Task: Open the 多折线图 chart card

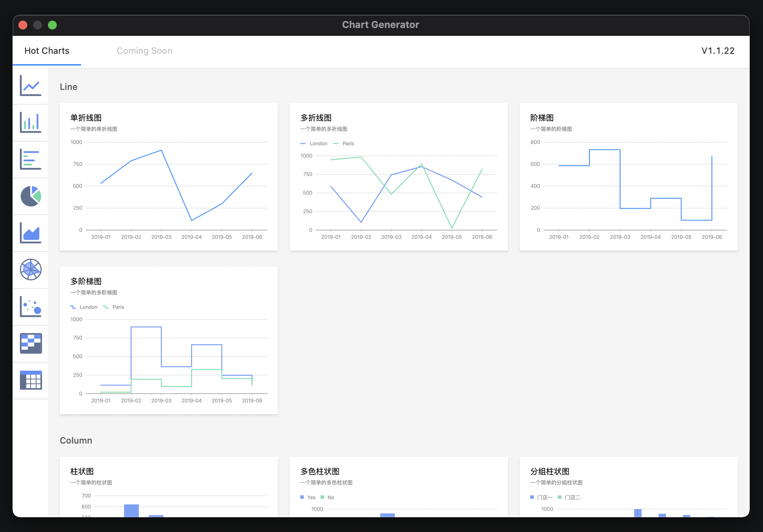Action: click(x=399, y=177)
